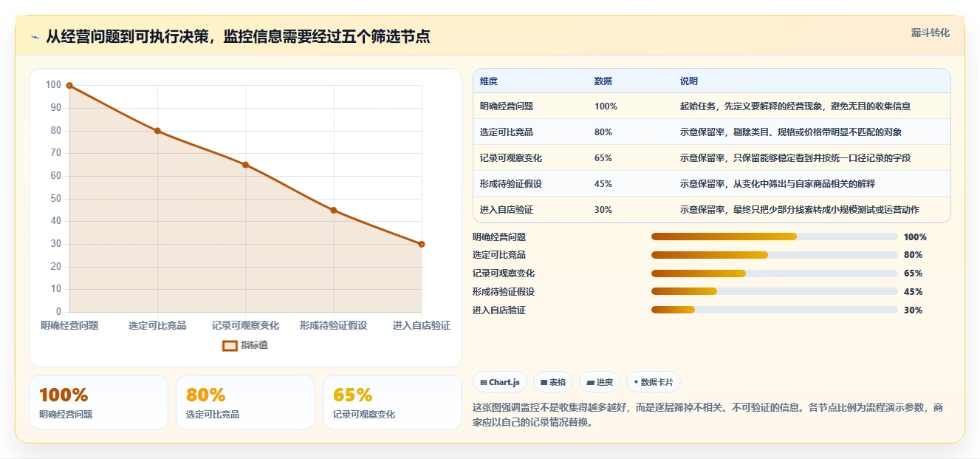The width and height of the screenshot is (980, 459).
Task: Toggle the 指标值 legend swatch under the chart
Action: (230, 345)
